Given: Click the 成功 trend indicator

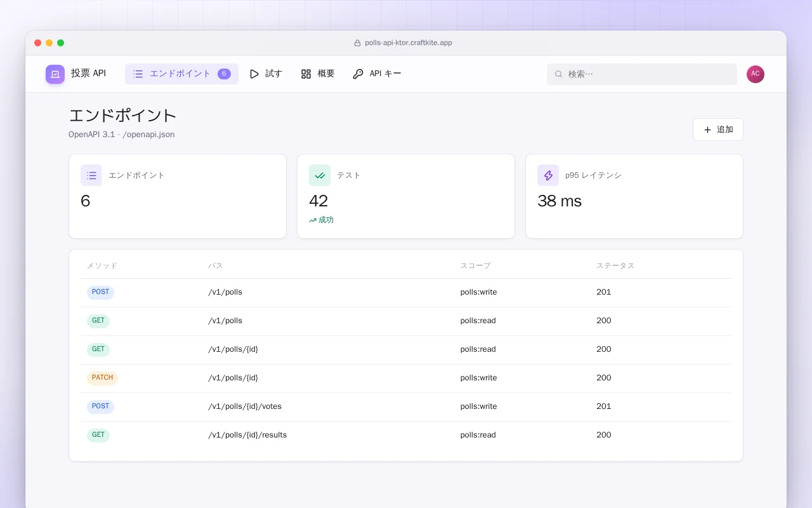Looking at the screenshot, I should tap(321, 220).
